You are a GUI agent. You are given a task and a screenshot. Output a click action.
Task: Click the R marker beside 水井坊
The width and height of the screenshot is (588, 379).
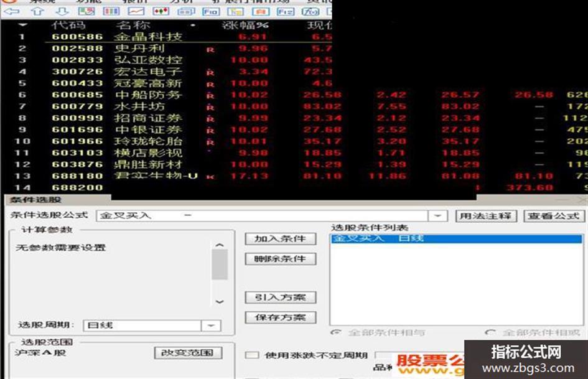point(210,108)
